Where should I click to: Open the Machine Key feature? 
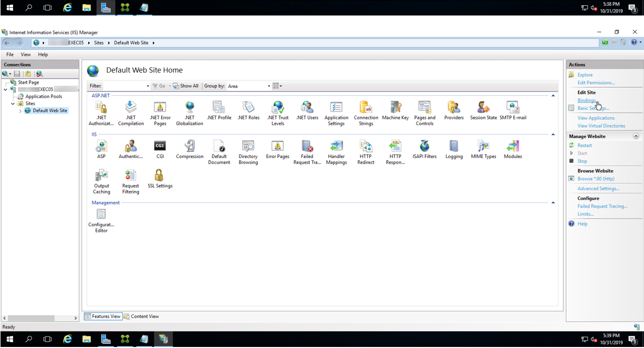pyautogui.click(x=395, y=110)
